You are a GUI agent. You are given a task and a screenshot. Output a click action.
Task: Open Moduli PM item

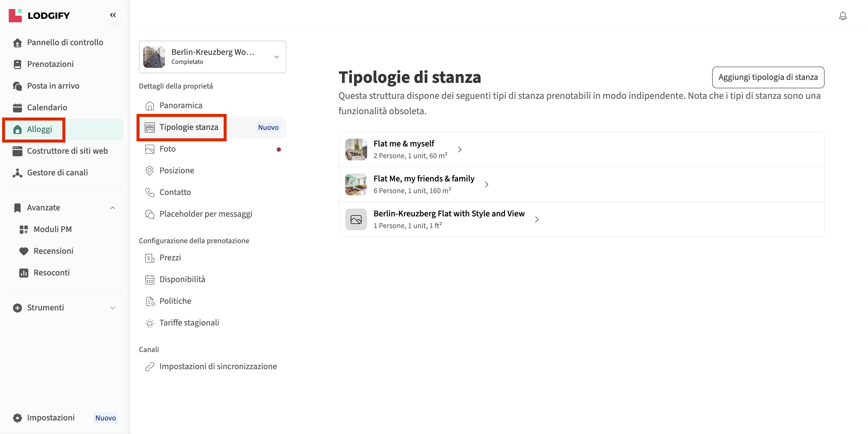click(x=52, y=229)
